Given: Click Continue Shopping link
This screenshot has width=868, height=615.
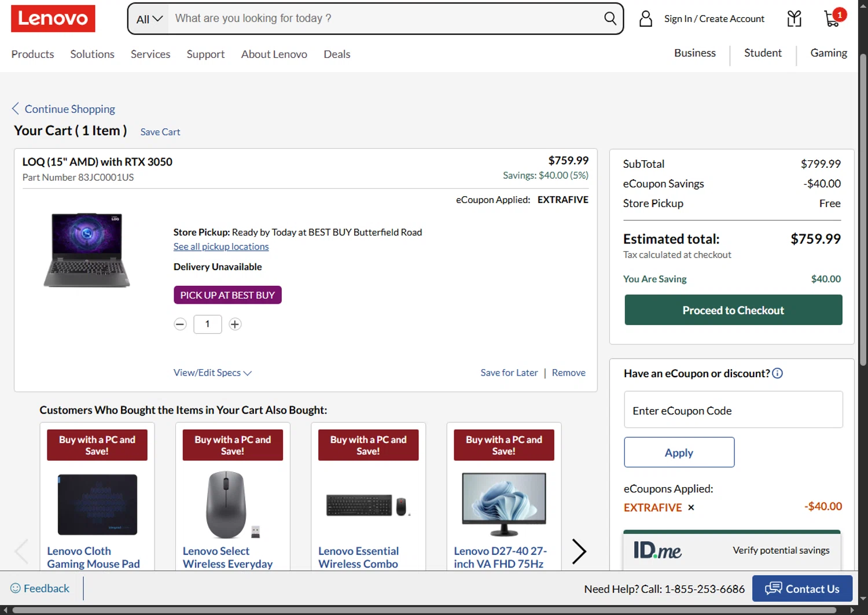Looking at the screenshot, I should (64, 109).
